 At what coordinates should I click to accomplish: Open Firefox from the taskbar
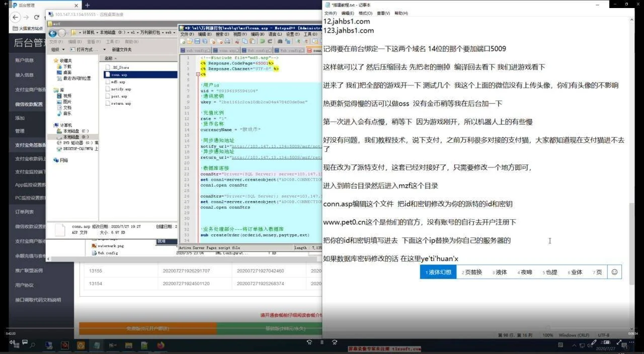(x=160, y=345)
